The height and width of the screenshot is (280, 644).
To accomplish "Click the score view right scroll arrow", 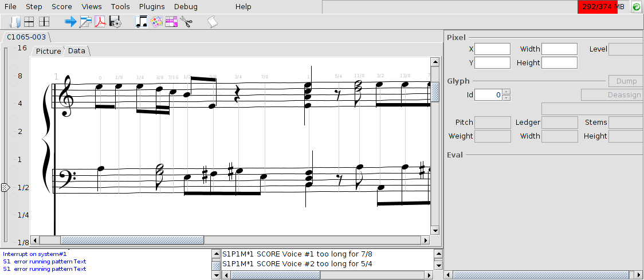I will tap(426, 240).
